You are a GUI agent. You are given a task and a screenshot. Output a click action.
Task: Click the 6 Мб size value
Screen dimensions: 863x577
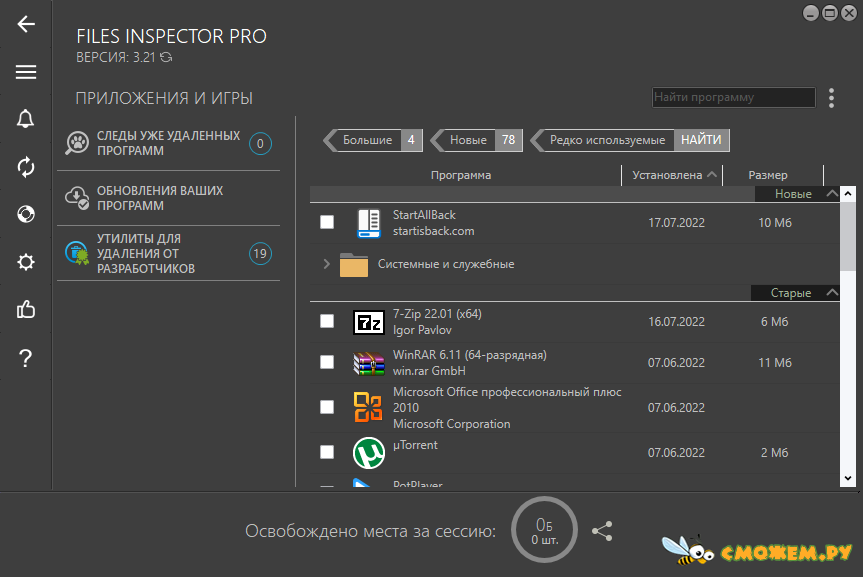click(x=774, y=322)
